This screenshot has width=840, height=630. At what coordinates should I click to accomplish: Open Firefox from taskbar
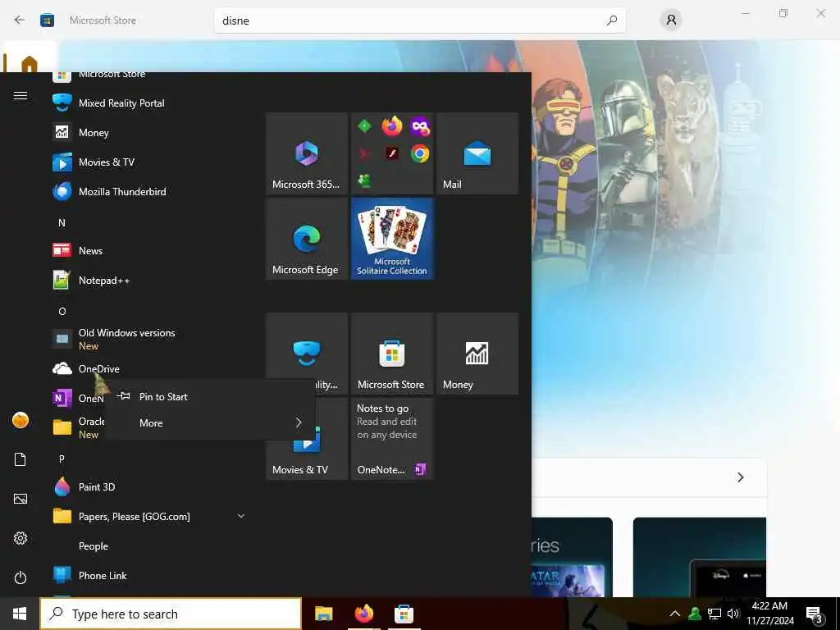363,614
